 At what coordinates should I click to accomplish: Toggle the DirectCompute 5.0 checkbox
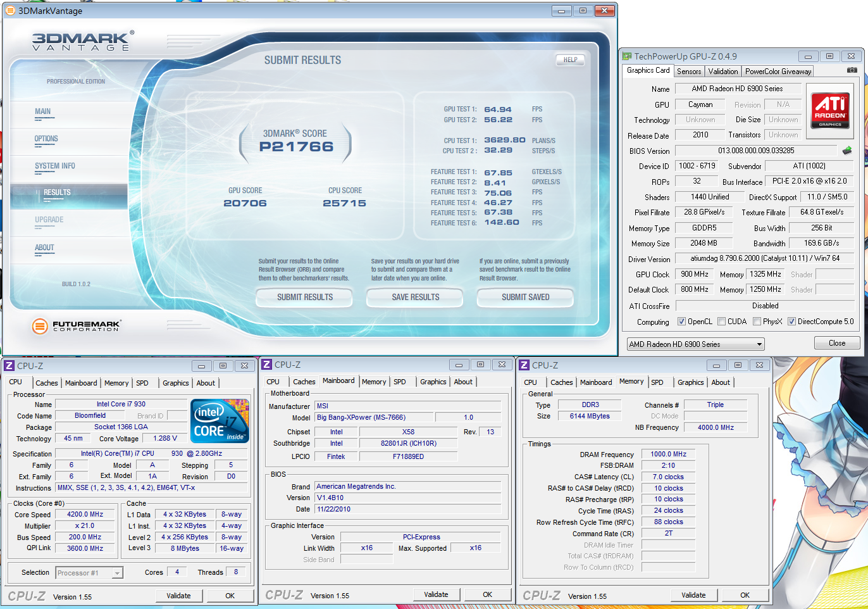(791, 322)
